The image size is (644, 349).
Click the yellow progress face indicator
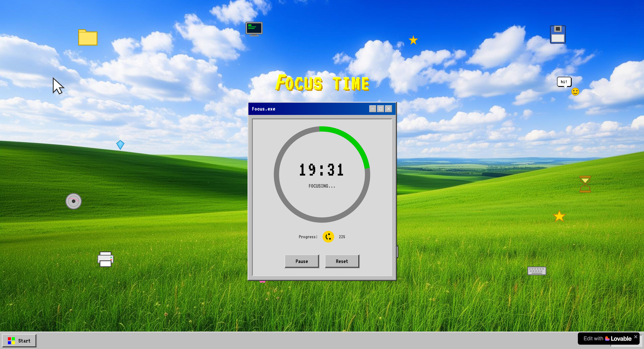328,236
